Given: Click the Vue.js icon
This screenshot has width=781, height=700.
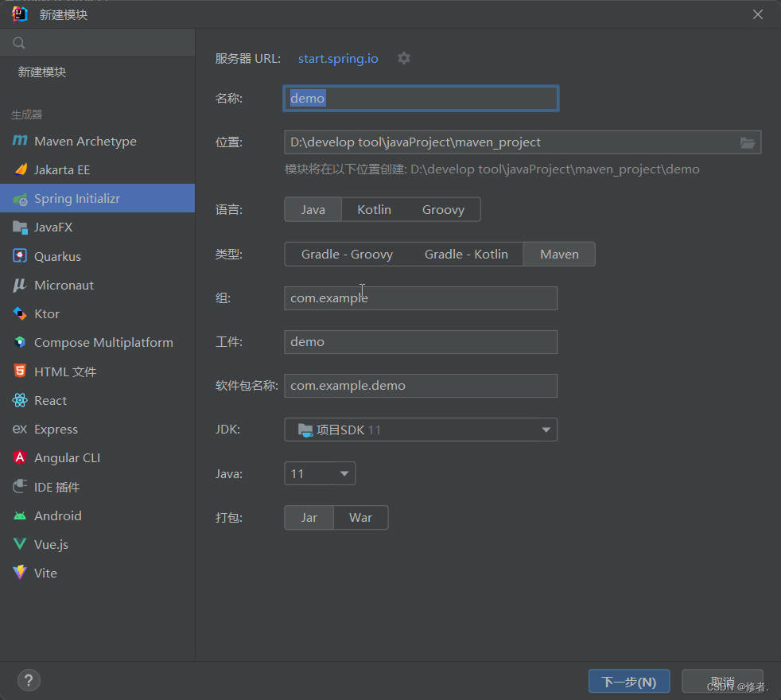Looking at the screenshot, I should tap(20, 544).
